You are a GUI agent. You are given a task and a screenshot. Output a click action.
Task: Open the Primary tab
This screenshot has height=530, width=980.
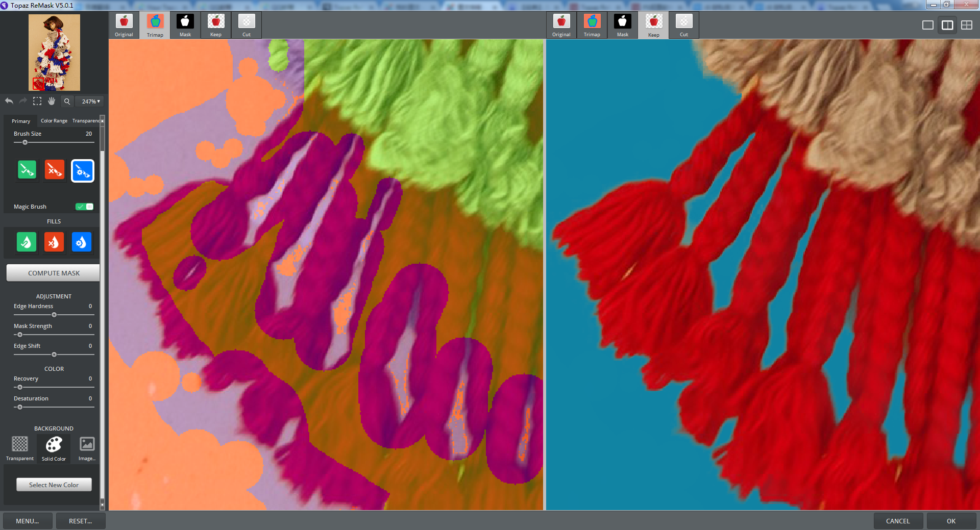(21, 121)
